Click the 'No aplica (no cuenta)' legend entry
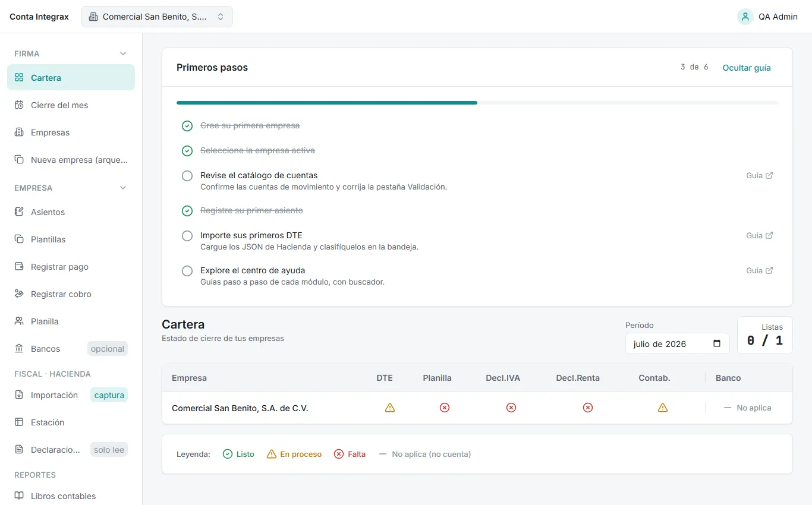Image resolution: width=812 pixels, height=505 pixels. point(424,454)
